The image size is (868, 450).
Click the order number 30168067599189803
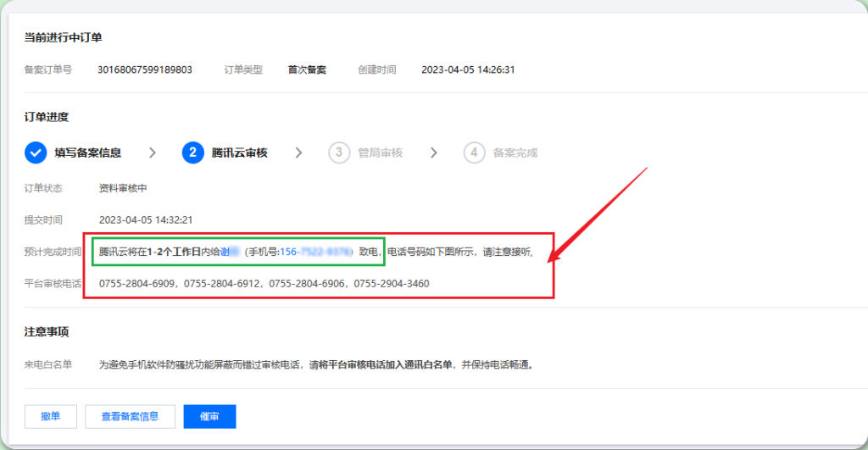point(144,69)
